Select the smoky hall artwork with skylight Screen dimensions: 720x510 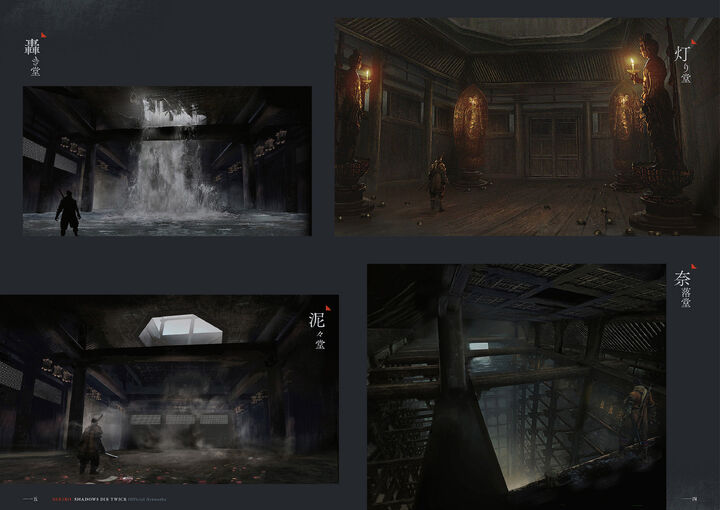click(169, 389)
